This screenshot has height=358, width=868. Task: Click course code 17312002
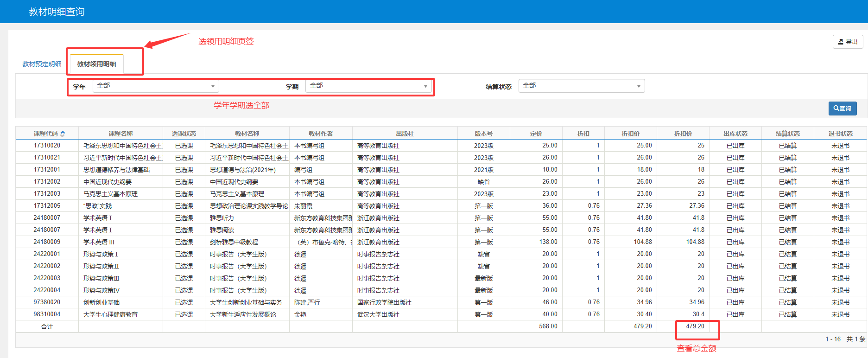pyautogui.click(x=47, y=182)
